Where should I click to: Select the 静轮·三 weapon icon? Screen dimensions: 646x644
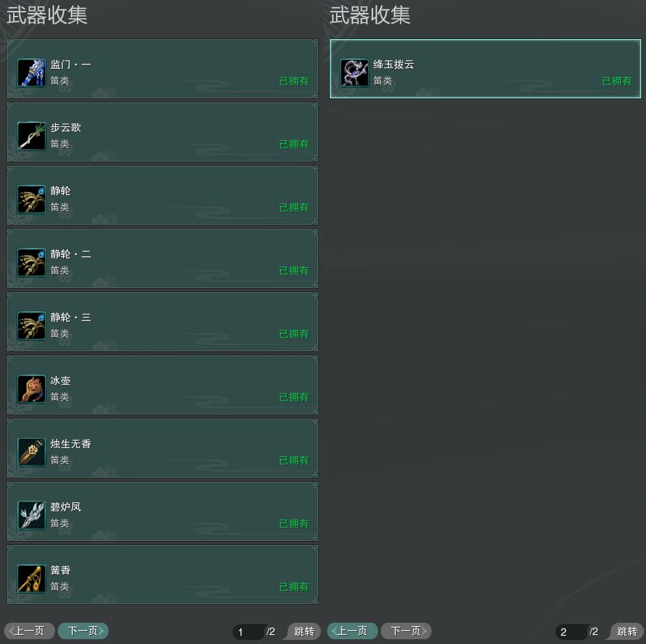32,326
